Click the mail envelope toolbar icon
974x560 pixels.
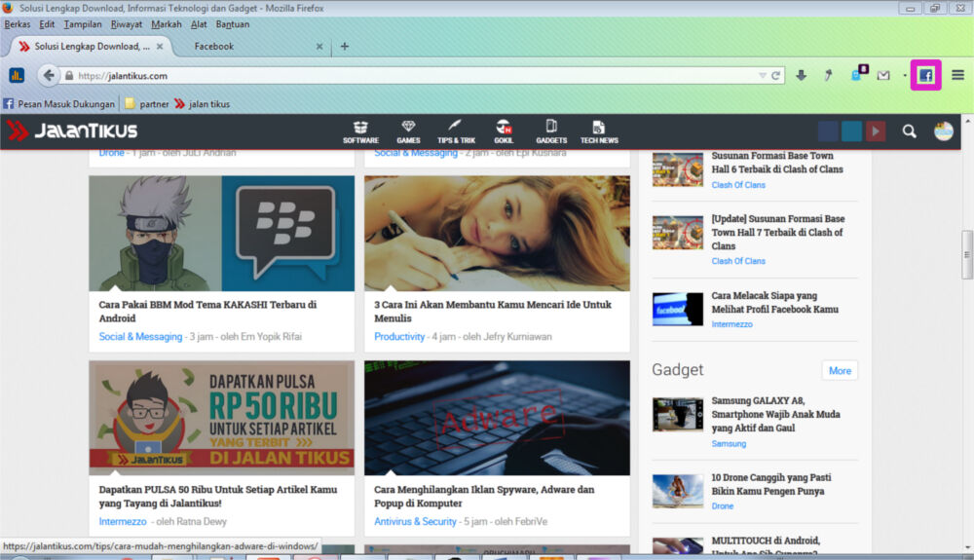(883, 75)
